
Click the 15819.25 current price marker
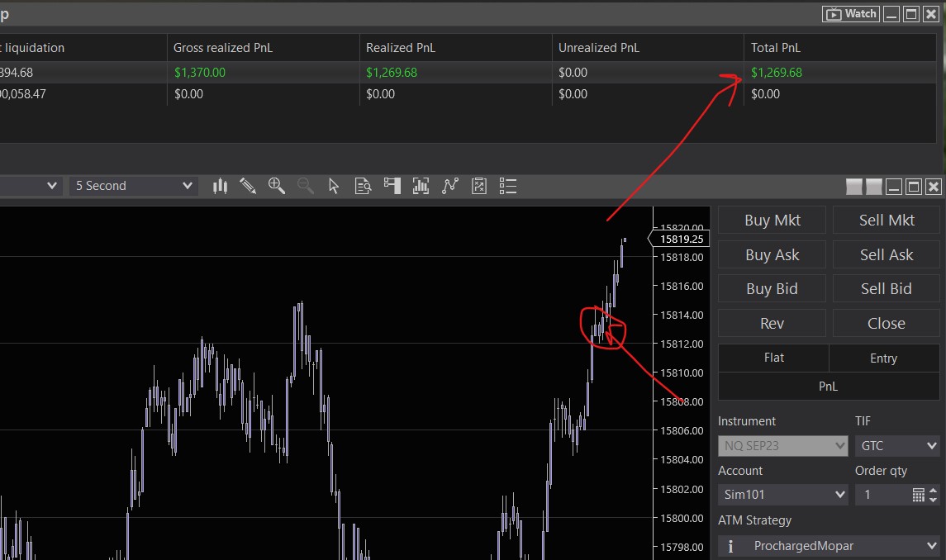point(679,239)
